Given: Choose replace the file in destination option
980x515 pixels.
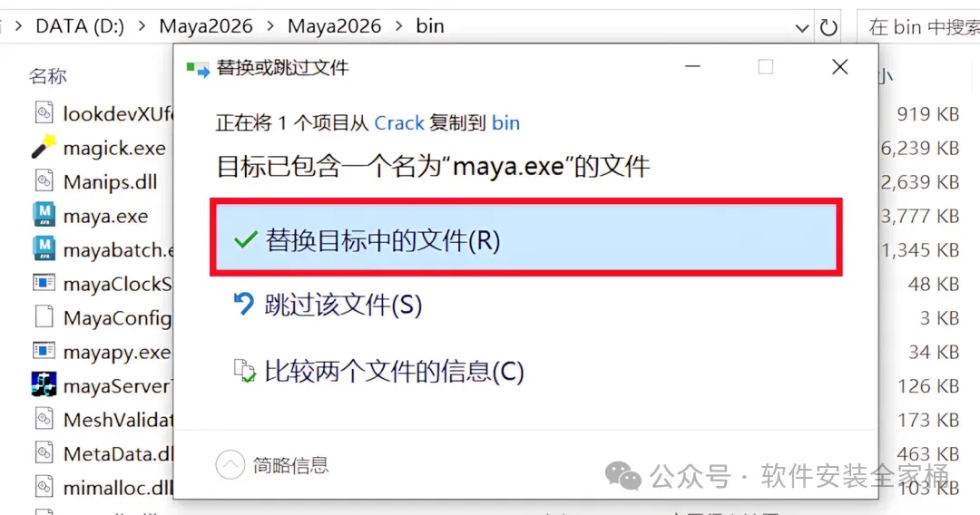Looking at the screenshot, I should tap(525, 239).
